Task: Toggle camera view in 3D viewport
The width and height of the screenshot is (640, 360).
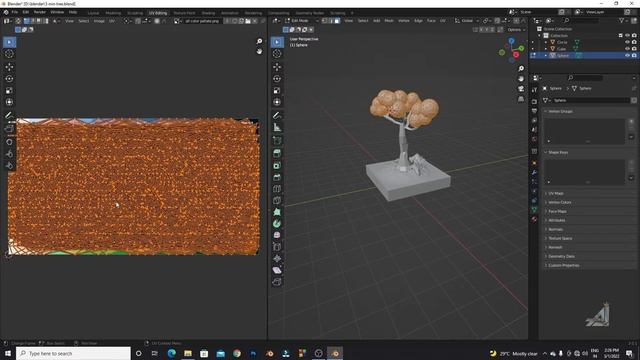Action: (x=521, y=89)
